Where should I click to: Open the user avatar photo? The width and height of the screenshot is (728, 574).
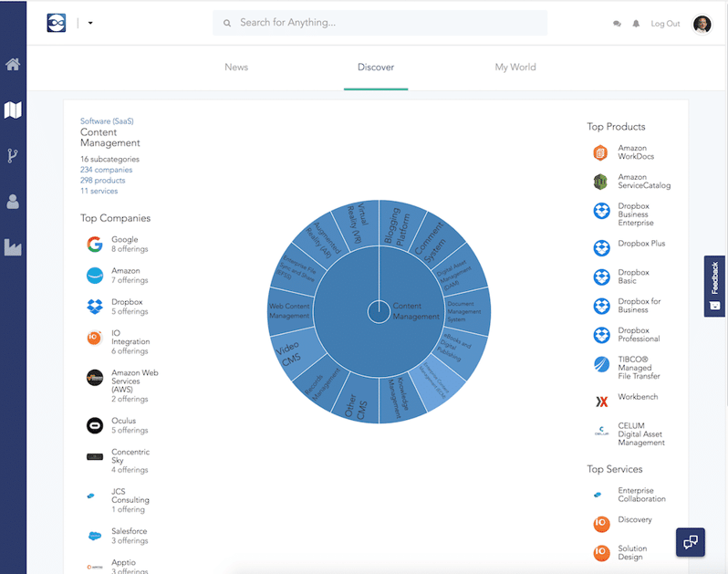(x=702, y=24)
